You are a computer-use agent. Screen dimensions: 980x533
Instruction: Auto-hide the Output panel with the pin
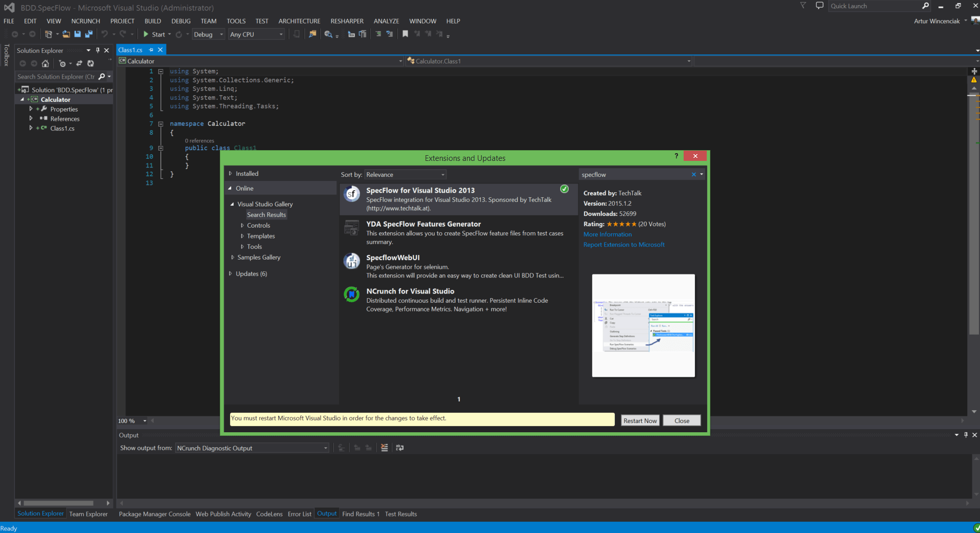coord(966,435)
